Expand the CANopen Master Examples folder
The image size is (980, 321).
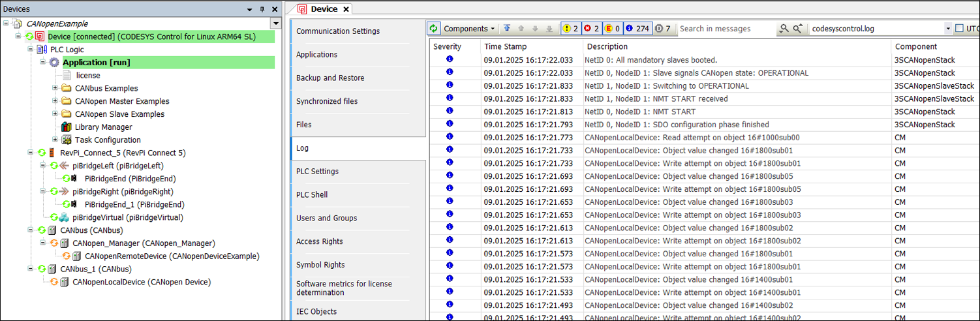tap(55, 101)
